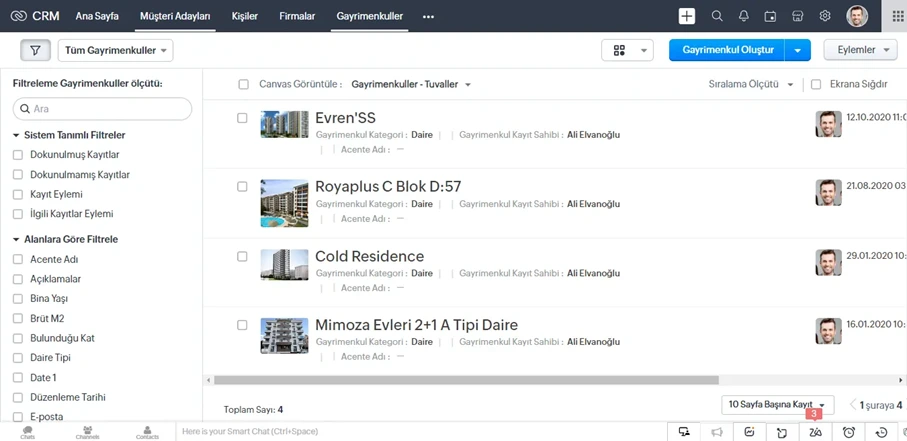Click the CRM logo icon
907x441 pixels.
19,16
